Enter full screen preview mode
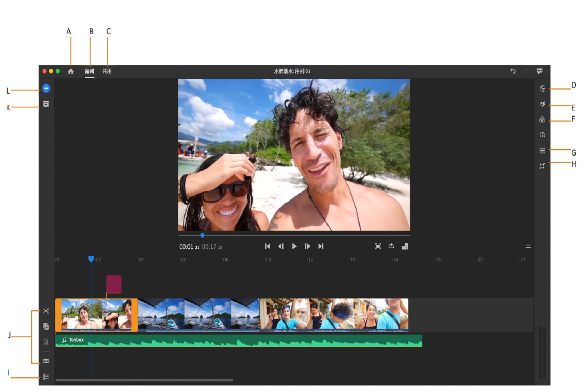584x392 pixels. (378, 246)
